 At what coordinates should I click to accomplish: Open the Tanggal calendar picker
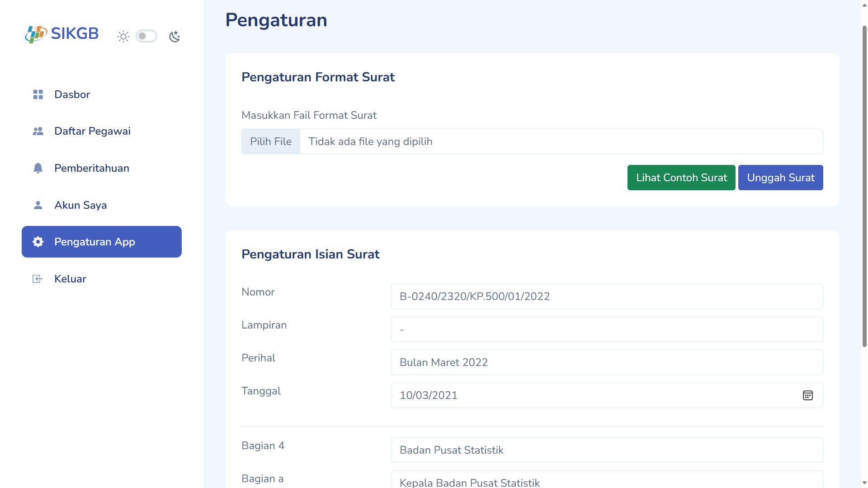click(807, 395)
